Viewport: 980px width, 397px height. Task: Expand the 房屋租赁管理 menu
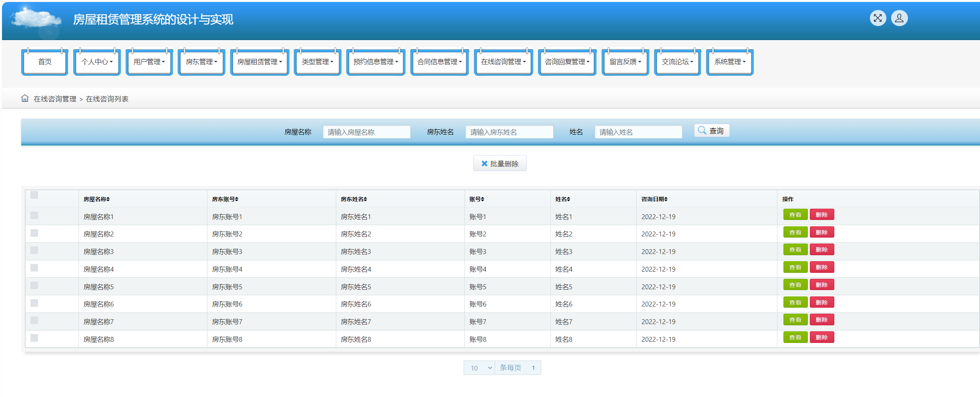point(260,62)
